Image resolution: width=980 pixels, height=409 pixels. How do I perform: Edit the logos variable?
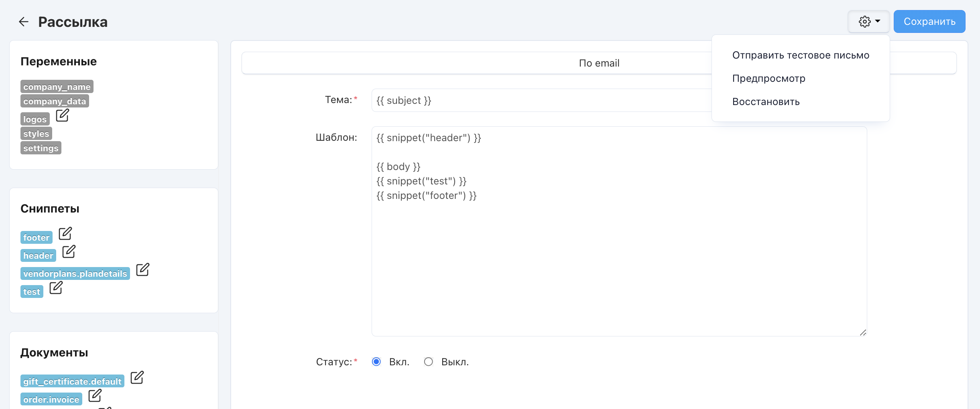[x=62, y=115]
